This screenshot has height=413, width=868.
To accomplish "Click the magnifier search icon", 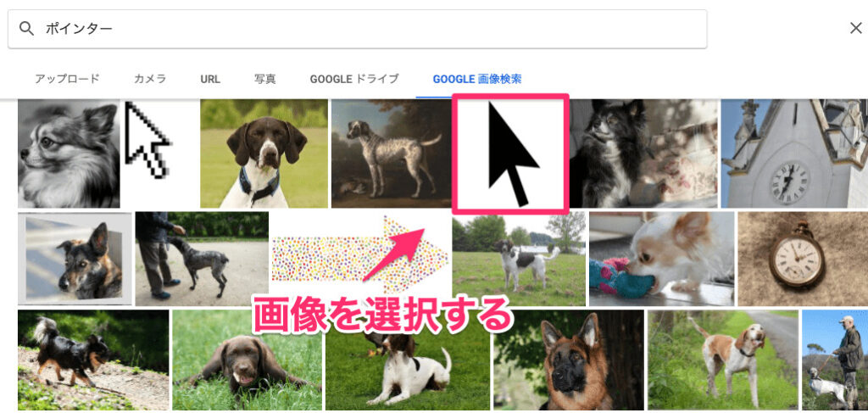I will pos(26,28).
